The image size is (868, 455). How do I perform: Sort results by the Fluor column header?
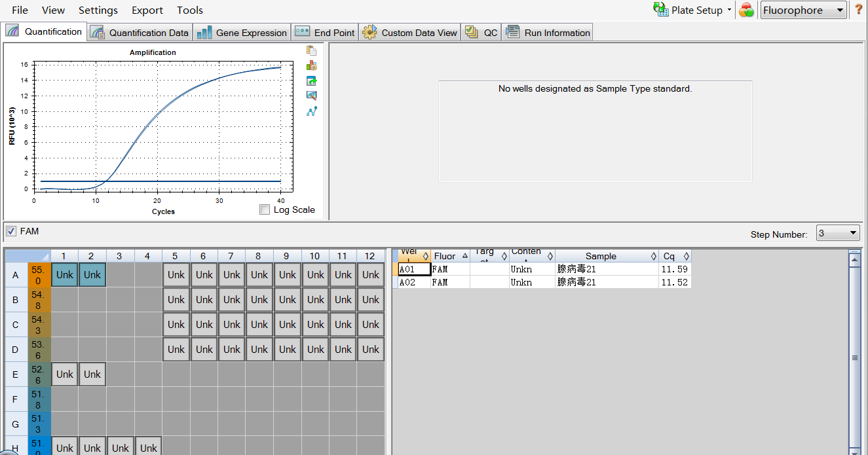pos(450,256)
